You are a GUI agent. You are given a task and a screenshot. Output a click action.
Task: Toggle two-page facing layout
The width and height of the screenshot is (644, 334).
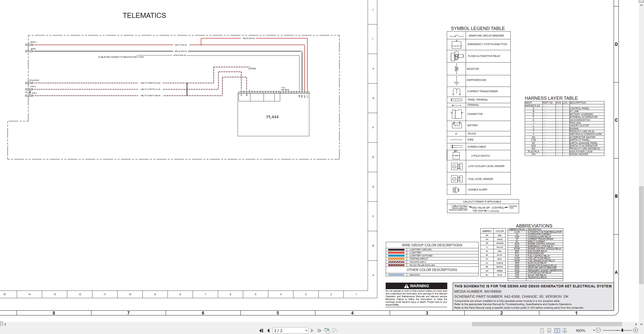click(557, 330)
